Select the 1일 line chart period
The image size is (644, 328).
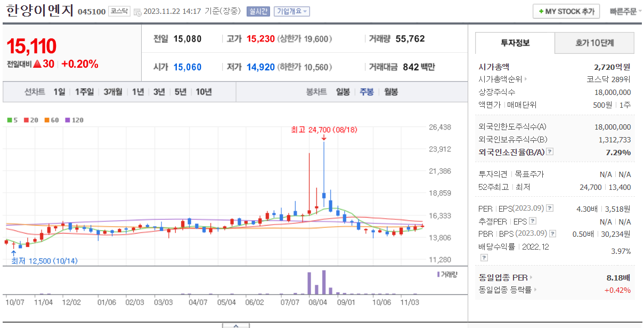pos(59,92)
